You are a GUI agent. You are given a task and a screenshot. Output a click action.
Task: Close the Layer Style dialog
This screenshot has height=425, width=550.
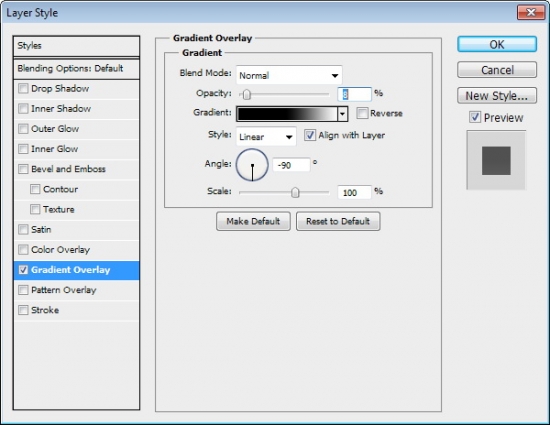pos(531,13)
